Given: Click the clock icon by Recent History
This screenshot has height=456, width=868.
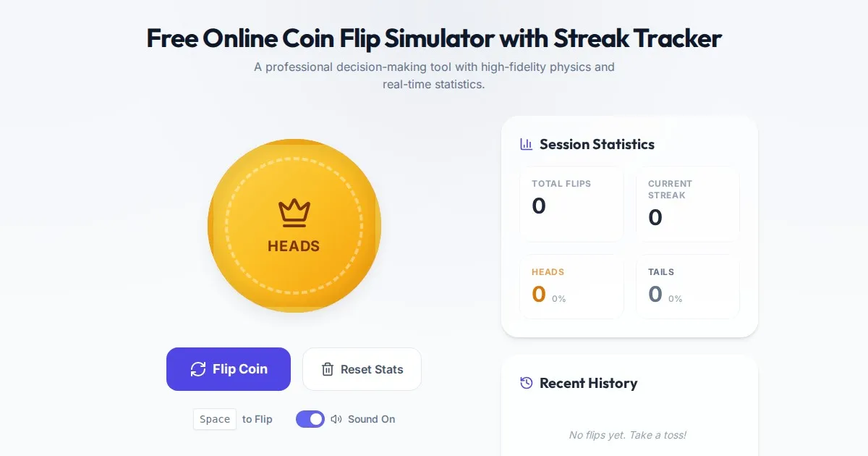Looking at the screenshot, I should click(527, 383).
